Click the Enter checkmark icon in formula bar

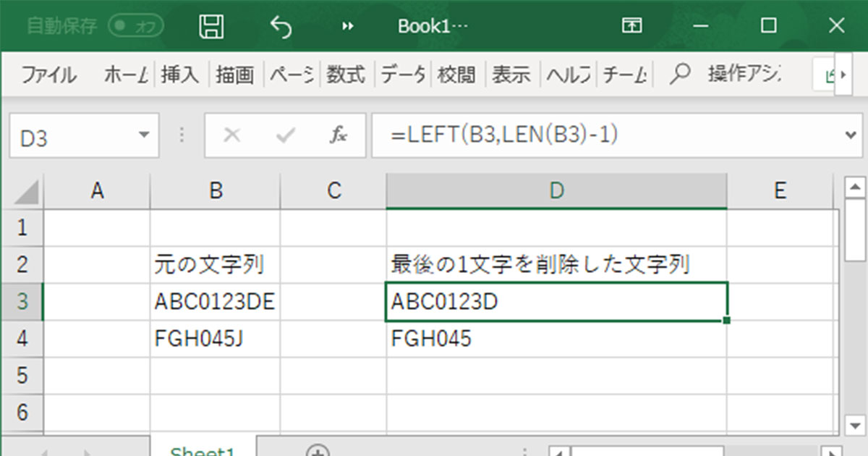286,135
